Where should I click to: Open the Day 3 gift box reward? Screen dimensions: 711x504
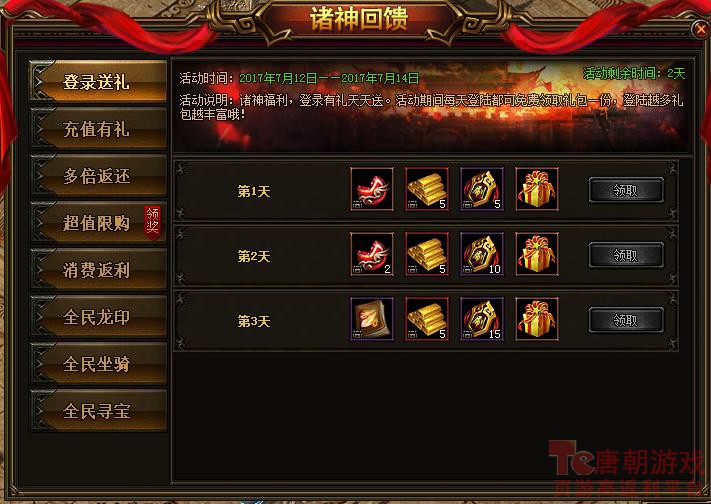(x=537, y=319)
